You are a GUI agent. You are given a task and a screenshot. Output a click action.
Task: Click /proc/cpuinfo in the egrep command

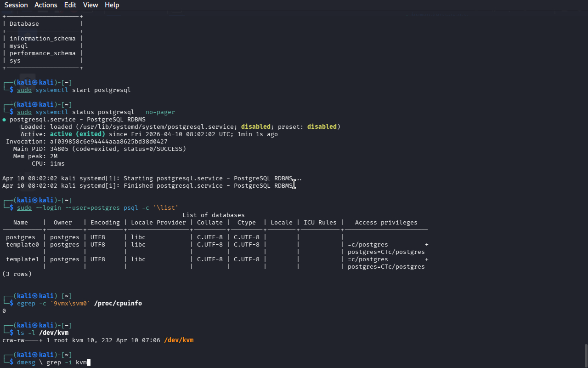click(x=118, y=304)
